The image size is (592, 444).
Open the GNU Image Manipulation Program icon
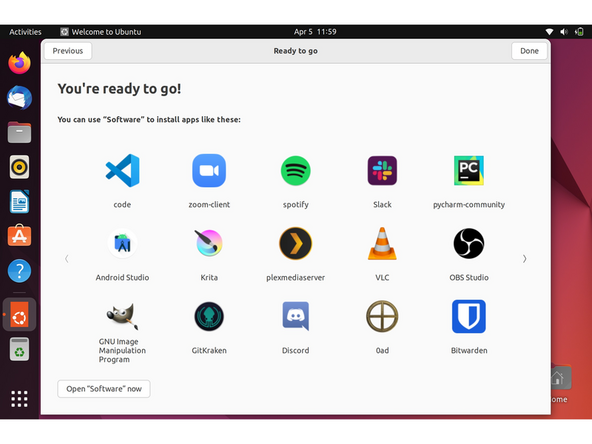[122, 316]
